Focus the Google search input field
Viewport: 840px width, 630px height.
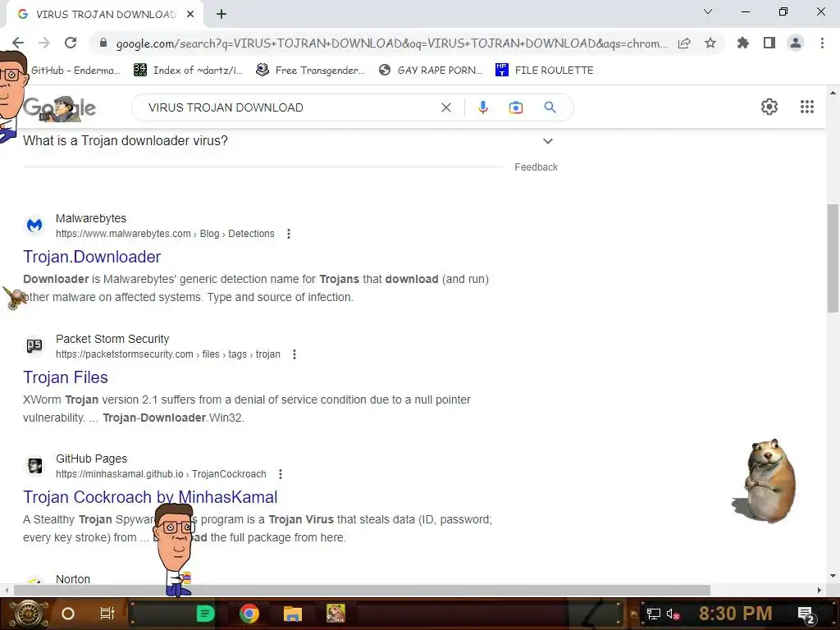[290, 107]
